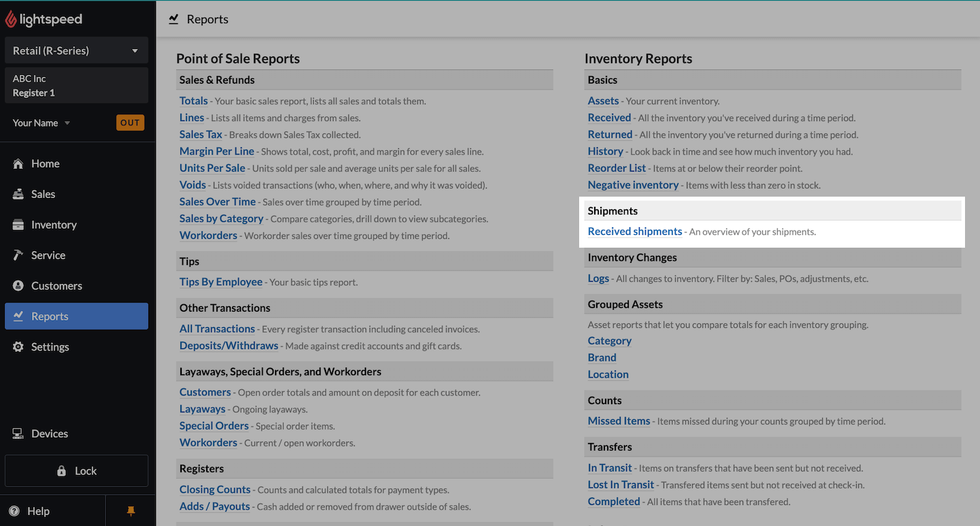Toggle the OUT clock status badge
Viewport: 980px width, 526px height.
click(x=130, y=123)
